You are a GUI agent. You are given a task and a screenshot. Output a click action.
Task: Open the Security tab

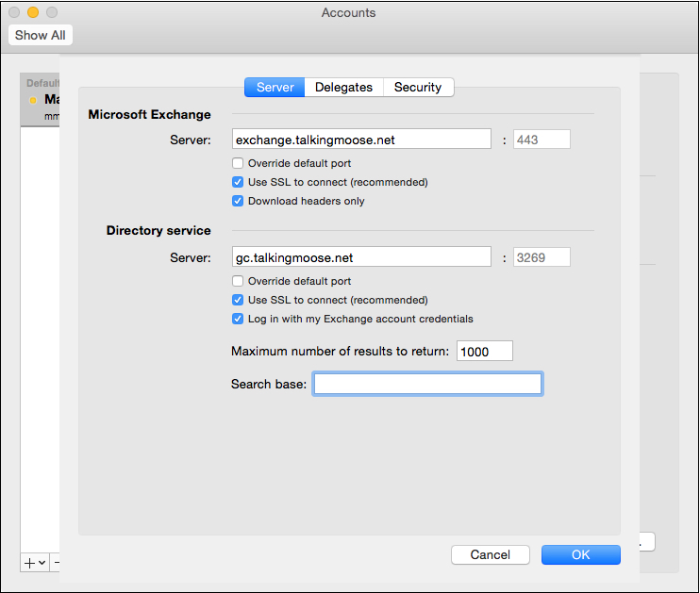coord(418,87)
